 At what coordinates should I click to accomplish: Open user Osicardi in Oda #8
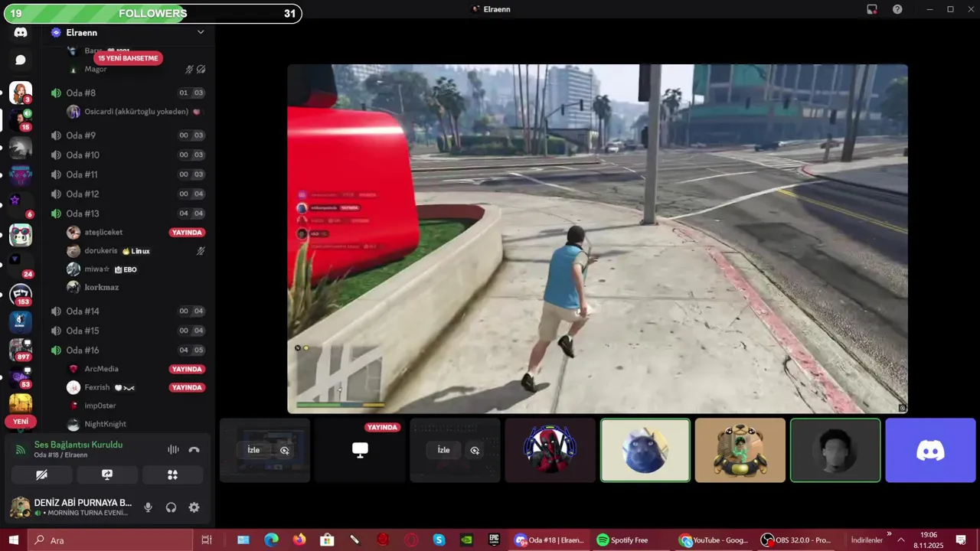pos(136,112)
